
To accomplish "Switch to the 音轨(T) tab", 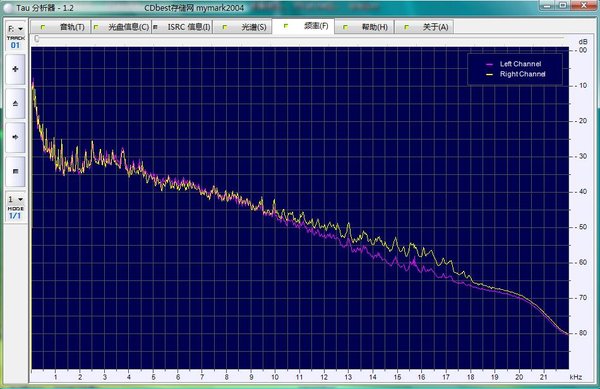I will (61, 27).
